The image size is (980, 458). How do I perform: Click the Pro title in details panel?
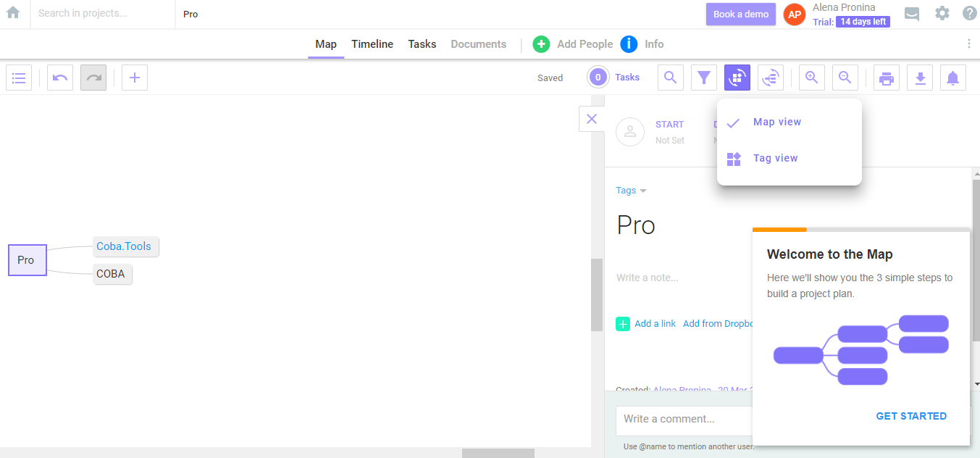pyautogui.click(x=636, y=225)
